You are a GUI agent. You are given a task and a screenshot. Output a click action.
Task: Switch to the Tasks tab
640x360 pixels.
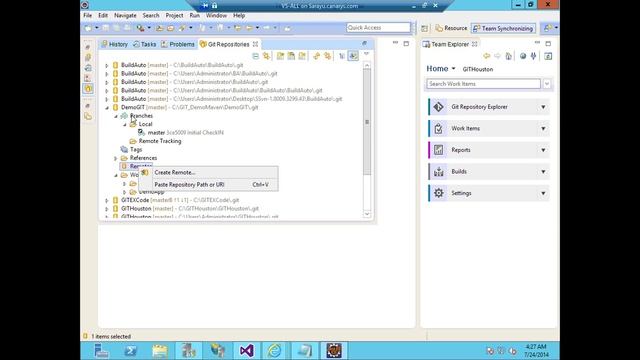point(144,44)
